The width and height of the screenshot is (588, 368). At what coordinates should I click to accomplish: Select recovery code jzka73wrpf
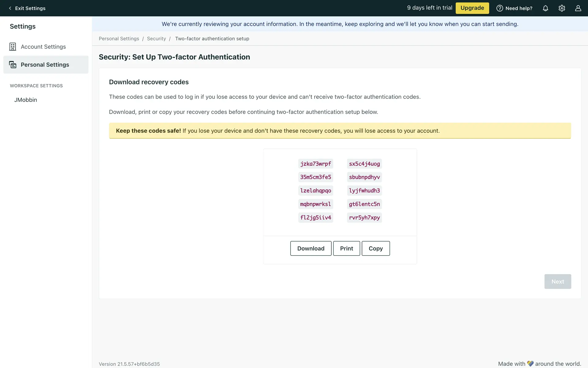point(315,164)
